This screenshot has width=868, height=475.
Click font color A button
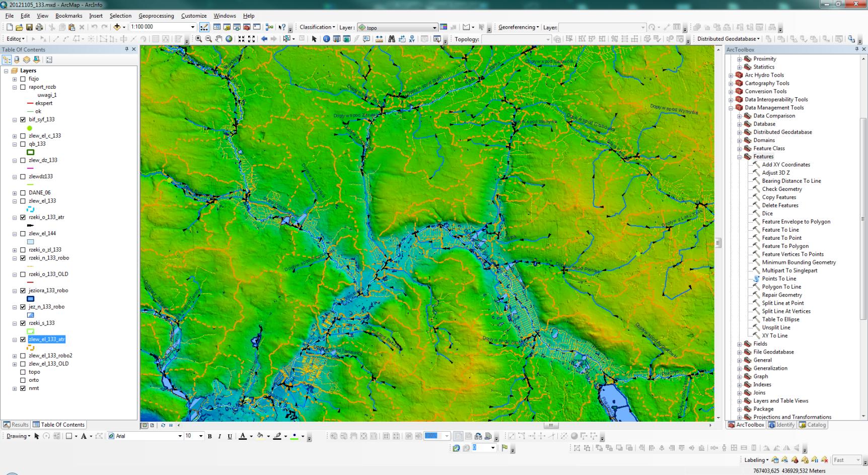coord(243,436)
